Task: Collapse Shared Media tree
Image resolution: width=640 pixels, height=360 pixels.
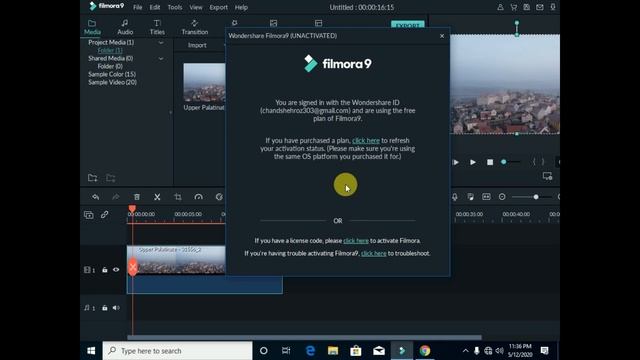Action: 161,58
